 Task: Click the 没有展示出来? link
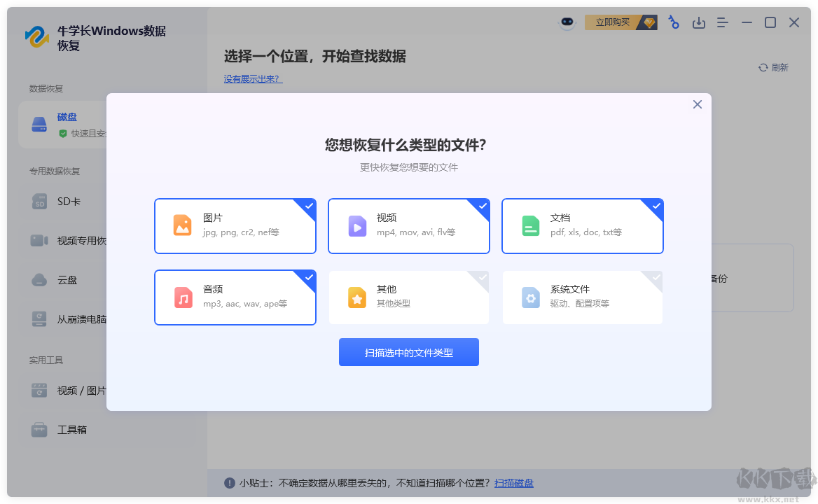(x=253, y=78)
